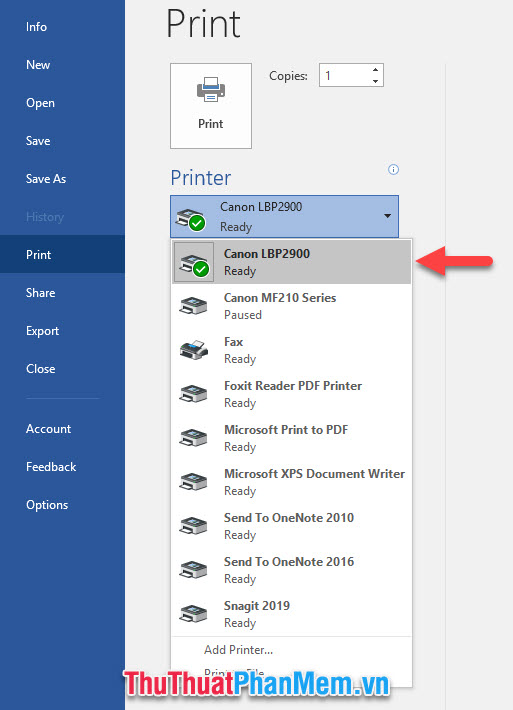This screenshot has height=710, width=513.
Task: Open Options in the backstage sidebar
Action: tap(47, 505)
